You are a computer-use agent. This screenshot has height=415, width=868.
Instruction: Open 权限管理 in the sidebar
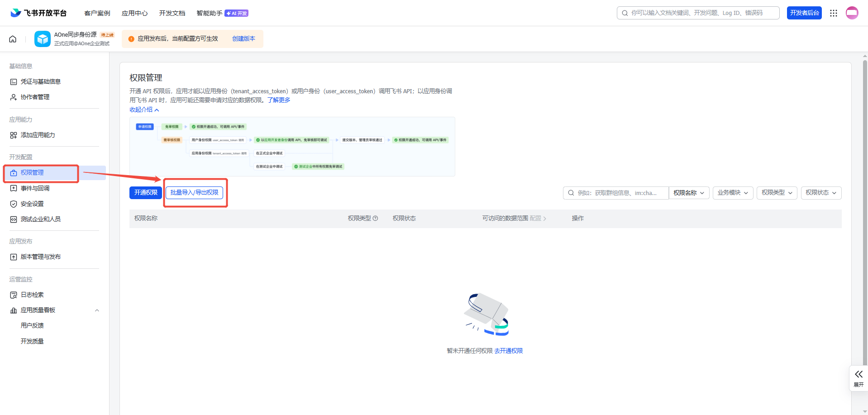54,172
